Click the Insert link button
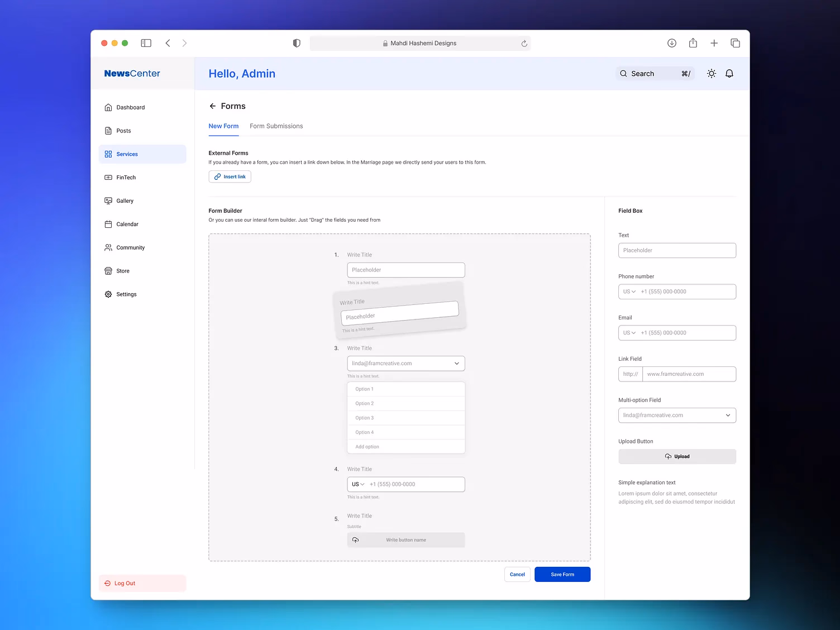 pos(230,176)
